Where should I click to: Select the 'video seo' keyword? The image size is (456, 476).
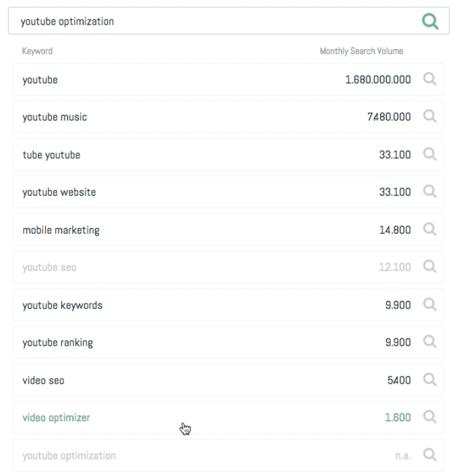pos(43,380)
